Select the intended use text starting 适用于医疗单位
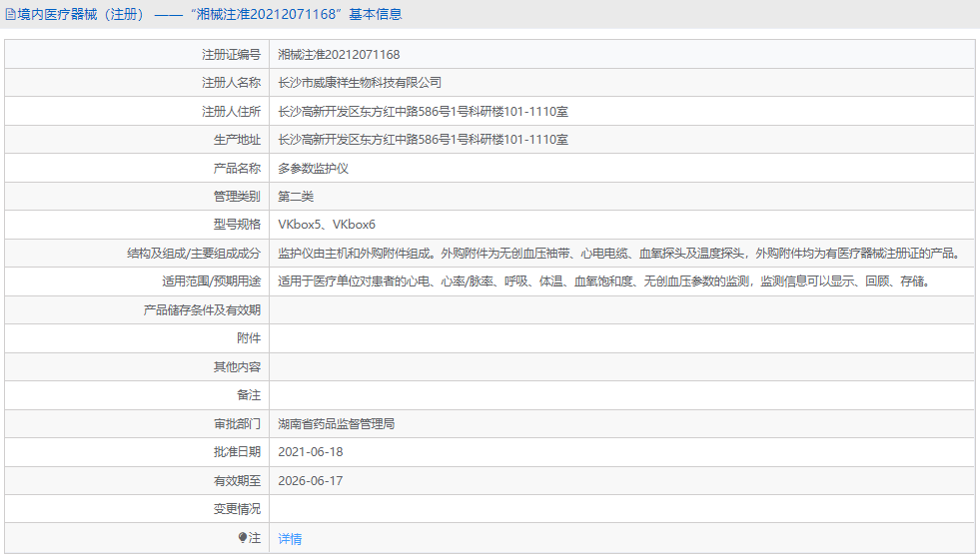The width and height of the screenshot is (980, 560). point(604,280)
